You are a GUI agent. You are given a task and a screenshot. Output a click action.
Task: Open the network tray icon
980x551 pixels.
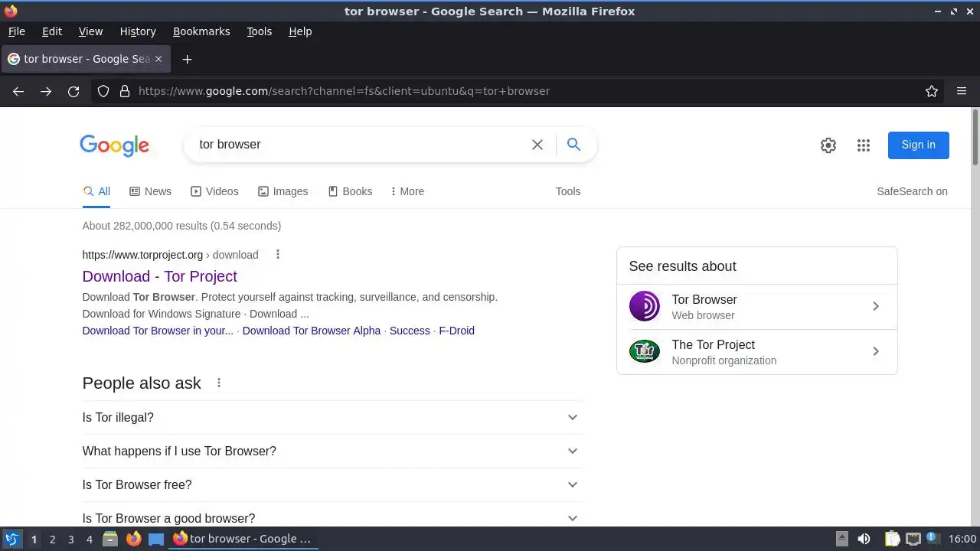913,539
